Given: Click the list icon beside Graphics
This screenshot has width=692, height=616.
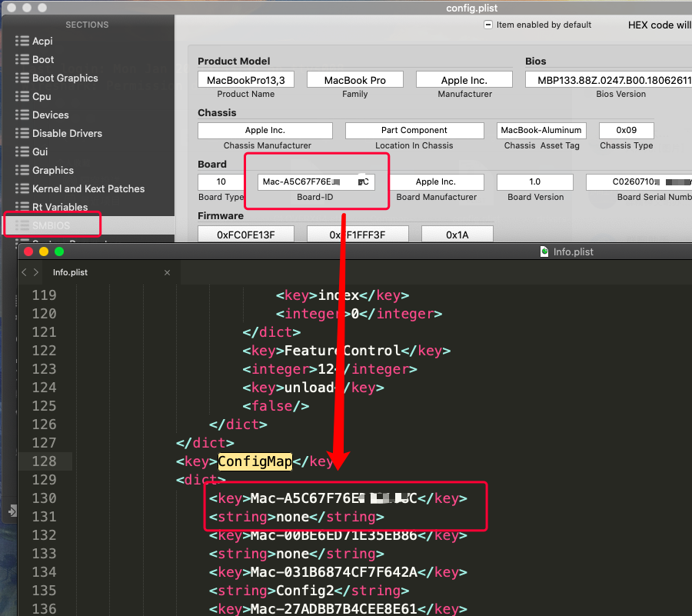Looking at the screenshot, I should [x=22, y=170].
